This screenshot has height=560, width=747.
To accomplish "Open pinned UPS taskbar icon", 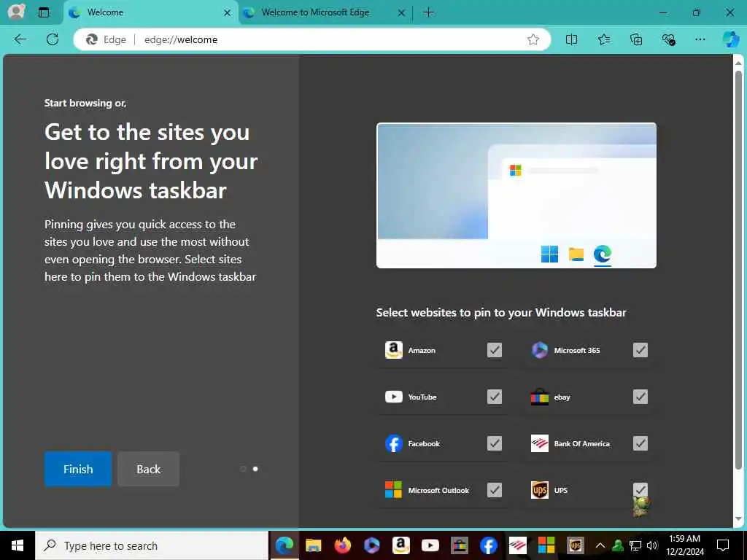I will coord(576,545).
